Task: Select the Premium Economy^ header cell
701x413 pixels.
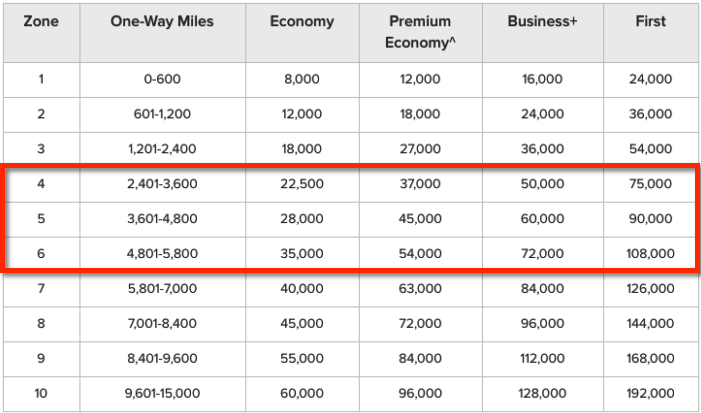Action: (x=421, y=33)
